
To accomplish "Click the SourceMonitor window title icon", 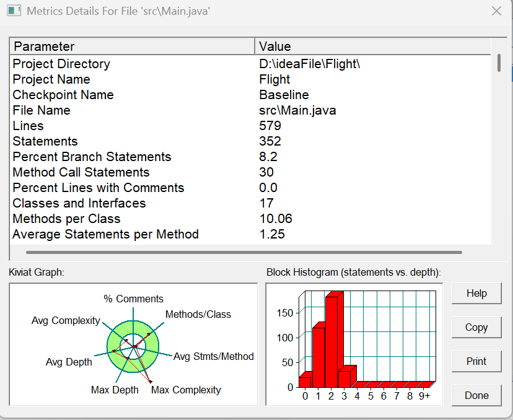I will (14, 11).
